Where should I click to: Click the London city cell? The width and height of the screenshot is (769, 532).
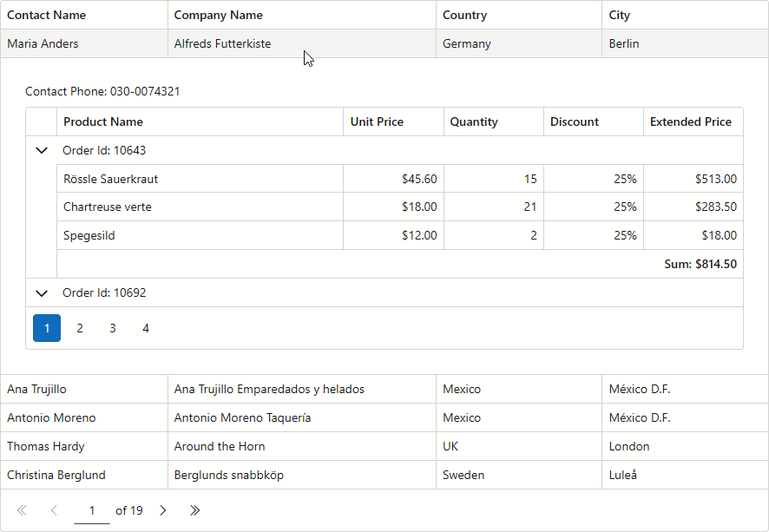point(685,446)
